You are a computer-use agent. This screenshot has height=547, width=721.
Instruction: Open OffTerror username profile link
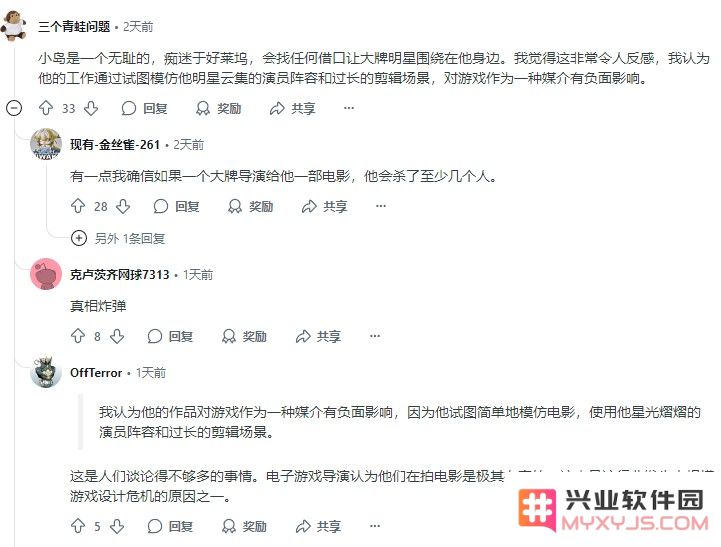[96, 372]
